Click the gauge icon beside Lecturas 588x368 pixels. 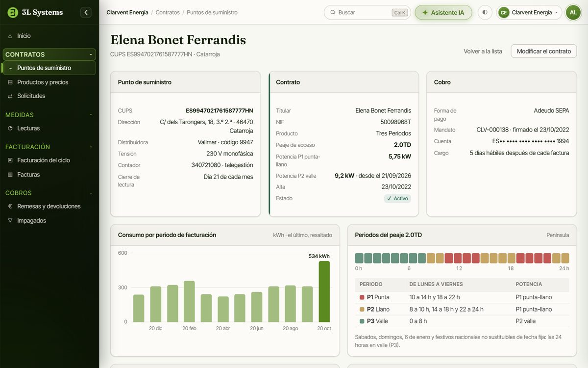click(x=10, y=129)
